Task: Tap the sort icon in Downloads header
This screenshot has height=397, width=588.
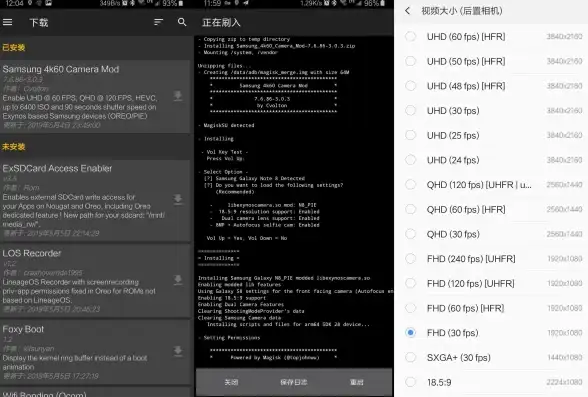Action: tap(159, 22)
